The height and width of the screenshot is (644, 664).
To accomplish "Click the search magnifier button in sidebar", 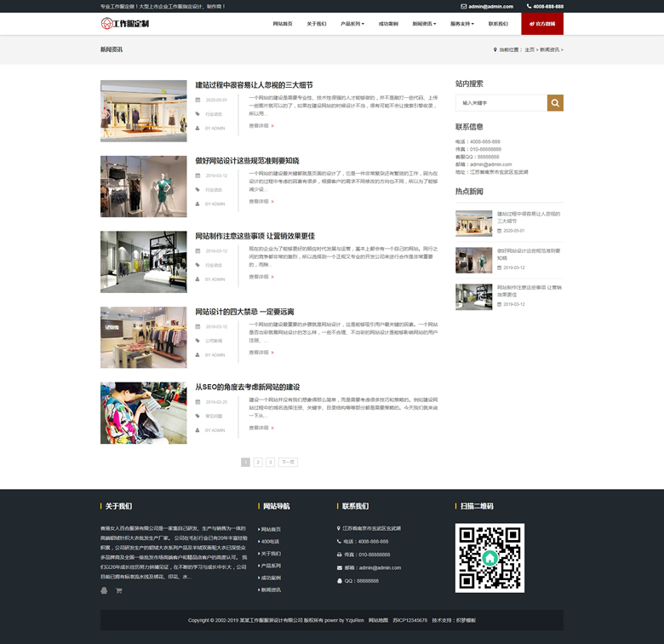I will click(554, 103).
